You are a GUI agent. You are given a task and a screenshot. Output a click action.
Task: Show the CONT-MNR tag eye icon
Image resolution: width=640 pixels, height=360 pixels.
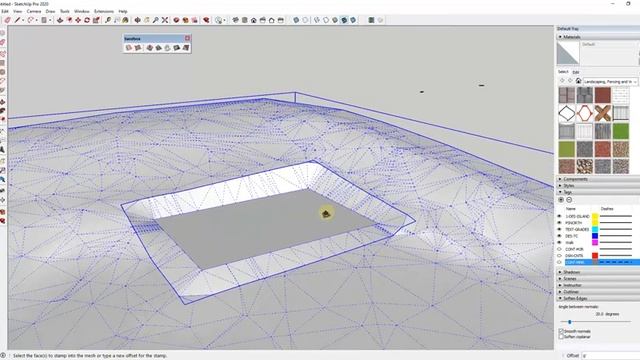point(560,262)
